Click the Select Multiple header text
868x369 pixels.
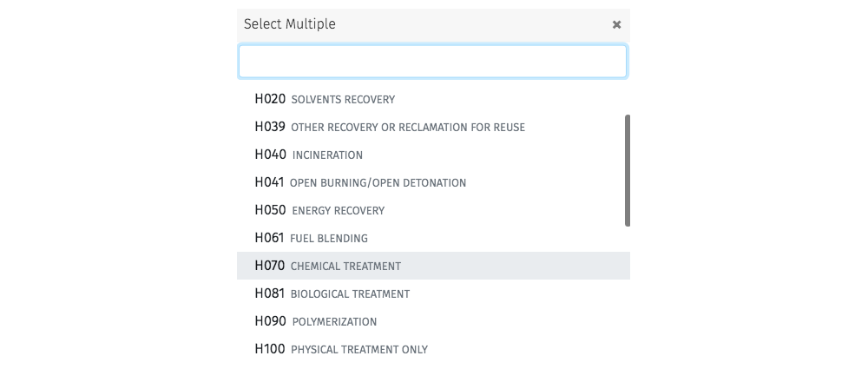point(290,23)
